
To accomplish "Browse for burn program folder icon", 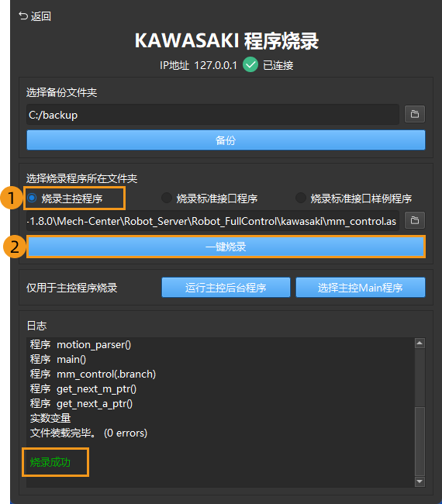I will [415, 220].
